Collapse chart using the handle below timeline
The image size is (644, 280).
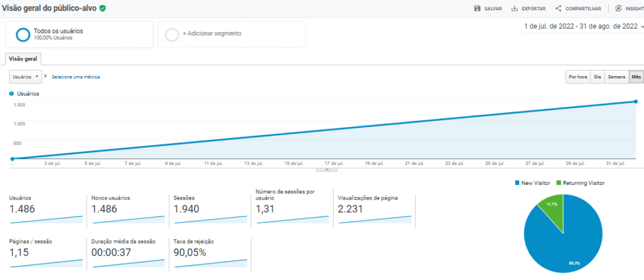pyautogui.click(x=327, y=169)
